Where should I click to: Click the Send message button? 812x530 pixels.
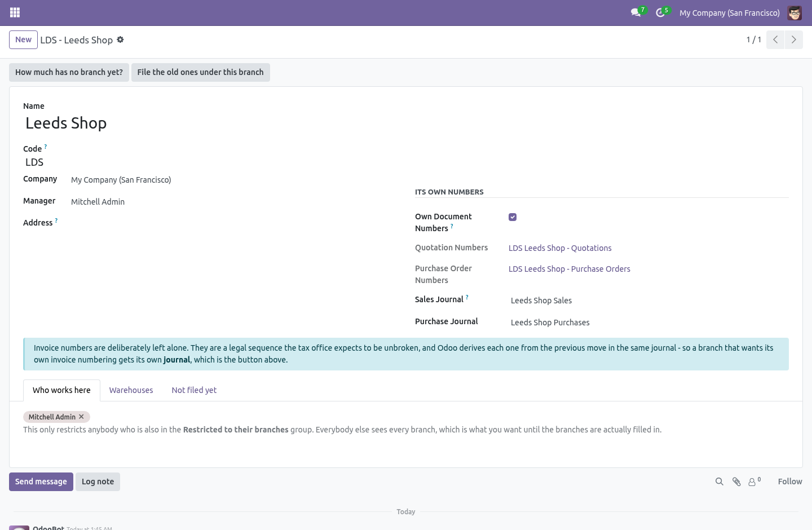click(x=41, y=482)
